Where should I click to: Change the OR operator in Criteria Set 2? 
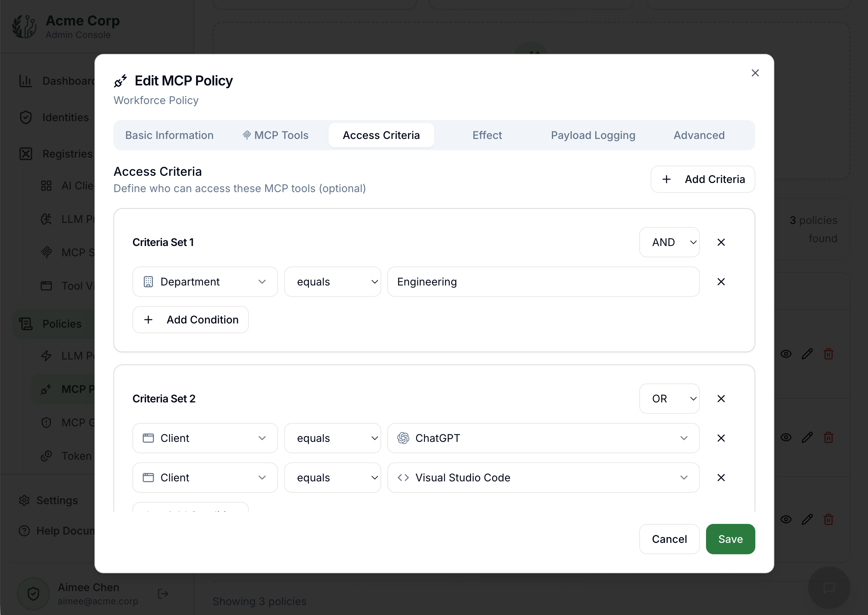coord(669,398)
